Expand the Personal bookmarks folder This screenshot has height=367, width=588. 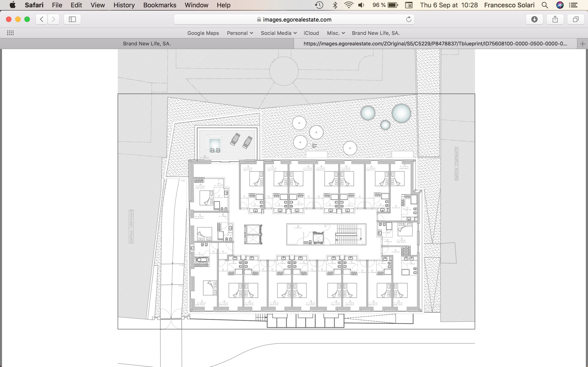coord(240,33)
